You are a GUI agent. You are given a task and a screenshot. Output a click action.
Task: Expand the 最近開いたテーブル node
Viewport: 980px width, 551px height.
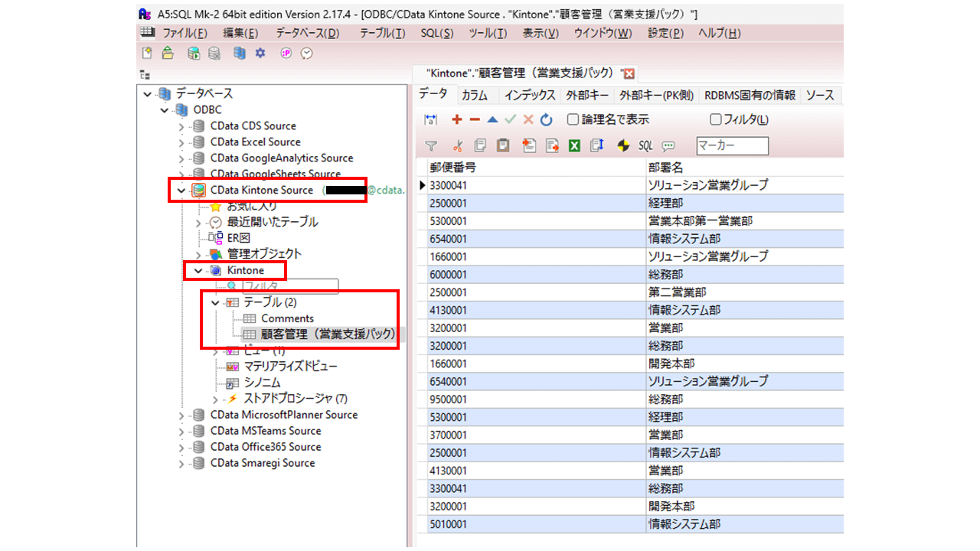199,222
